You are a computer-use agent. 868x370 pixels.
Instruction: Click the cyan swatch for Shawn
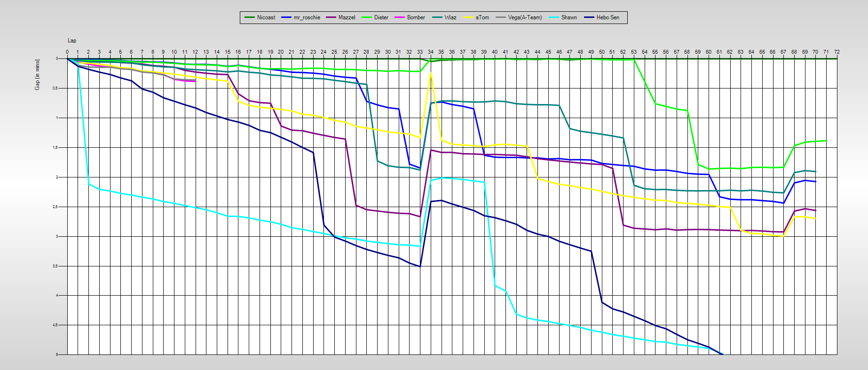[x=554, y=17]
